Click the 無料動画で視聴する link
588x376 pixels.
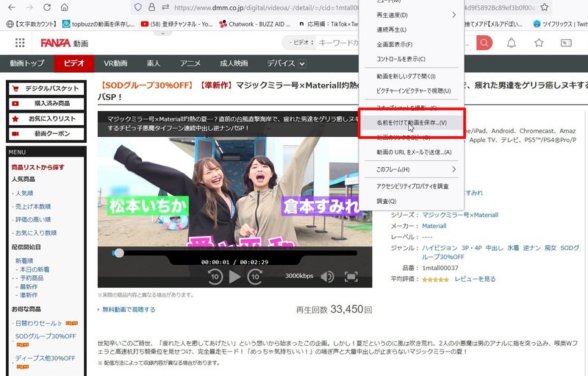pyautogui.click(x=129, y=310)
